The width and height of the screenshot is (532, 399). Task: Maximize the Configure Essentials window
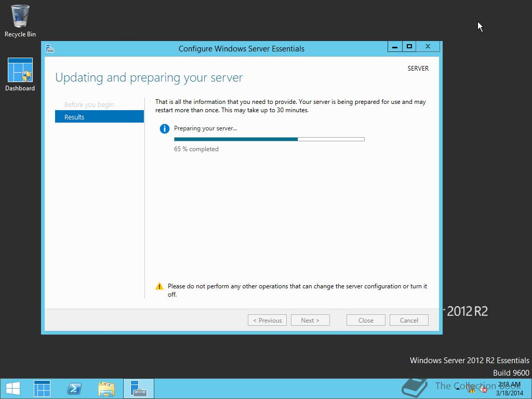pos(409,46)
